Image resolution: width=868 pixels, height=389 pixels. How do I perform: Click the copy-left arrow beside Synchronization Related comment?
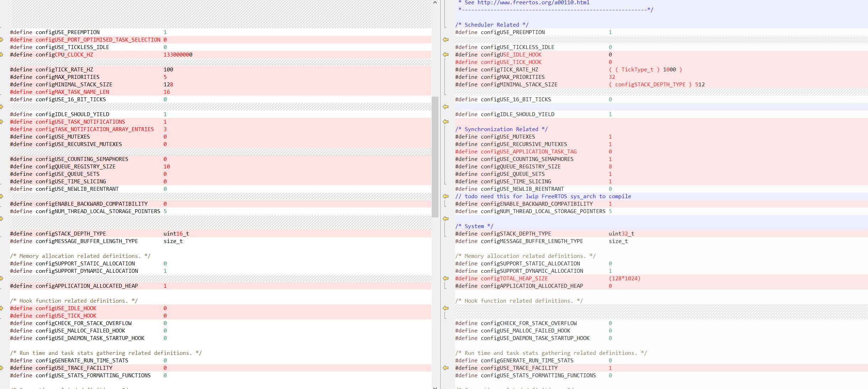(446, 121)
